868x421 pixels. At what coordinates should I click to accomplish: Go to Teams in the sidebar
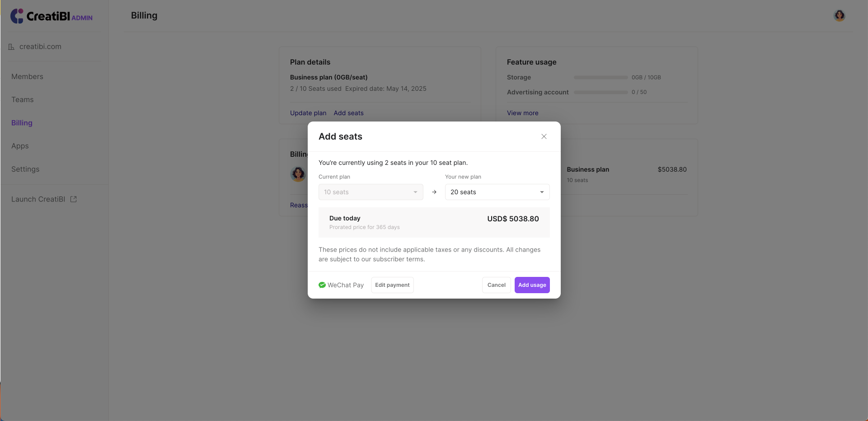click(x=23, y=100)
